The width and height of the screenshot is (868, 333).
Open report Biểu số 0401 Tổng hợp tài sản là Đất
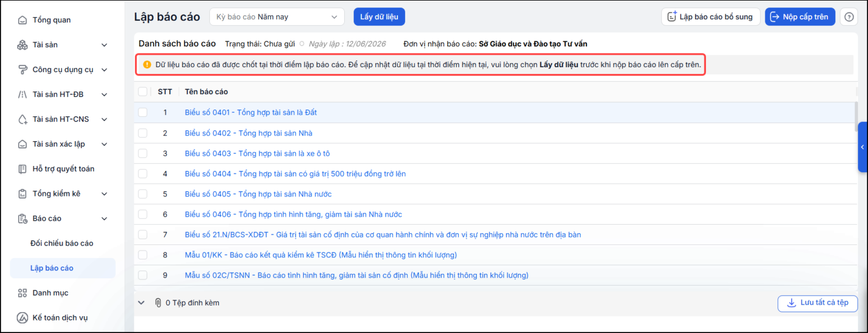251,112
